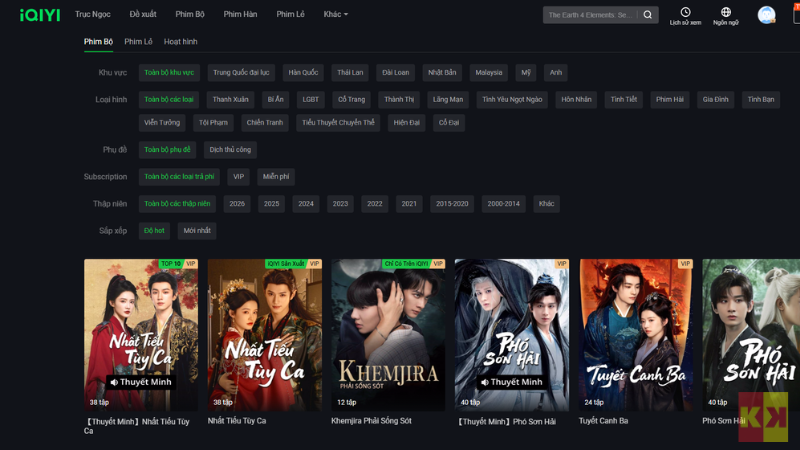Open language globe icon
Image resolution: width=800 pixels, height=450 pixels.
point(726,12)
